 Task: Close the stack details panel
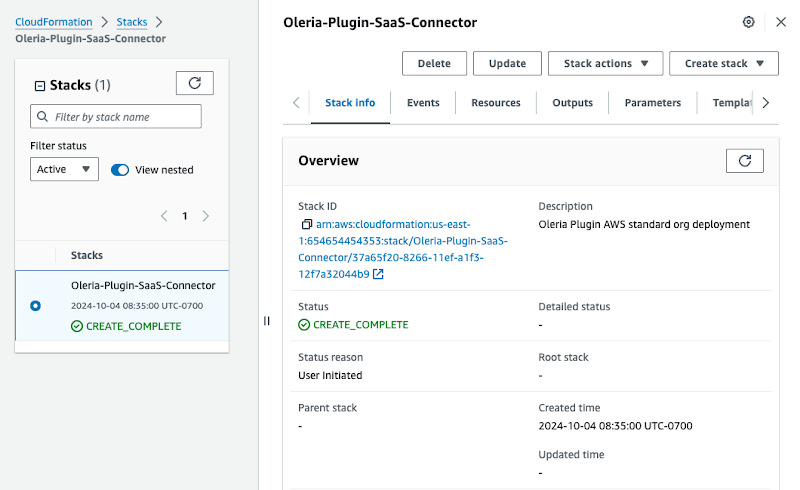(781, 22)
